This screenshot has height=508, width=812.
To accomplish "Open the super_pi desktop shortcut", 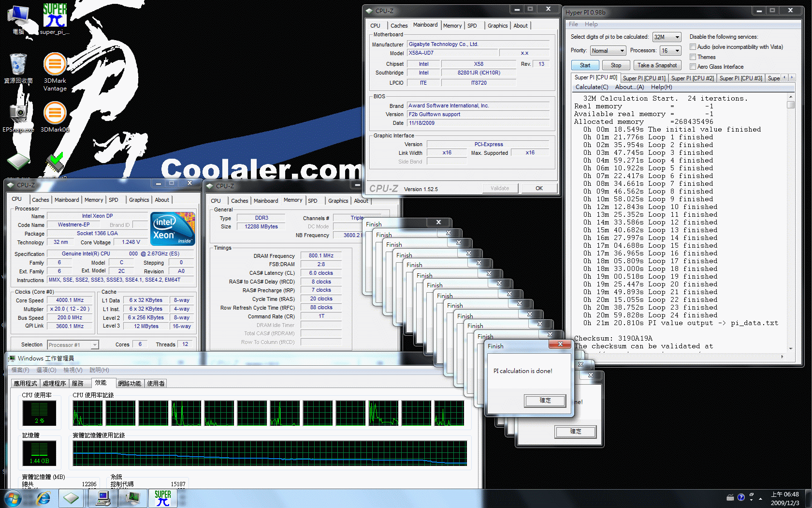I will [x=55, y=19].
